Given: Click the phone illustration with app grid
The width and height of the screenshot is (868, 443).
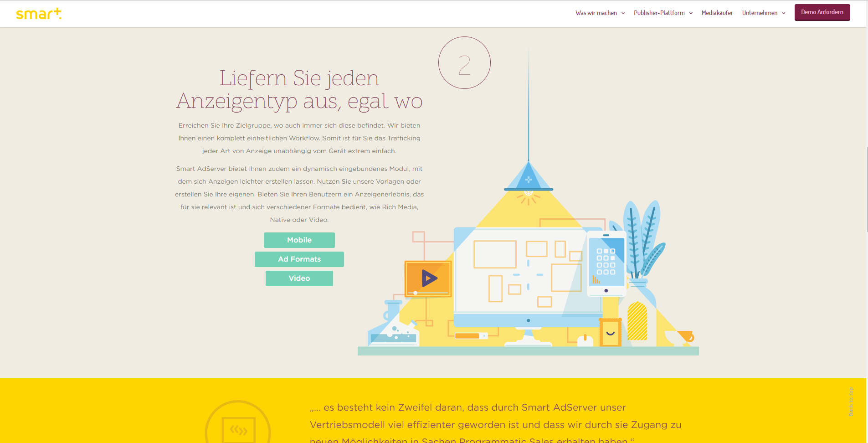Looking at the screenshot, I should tap(606, 263).
